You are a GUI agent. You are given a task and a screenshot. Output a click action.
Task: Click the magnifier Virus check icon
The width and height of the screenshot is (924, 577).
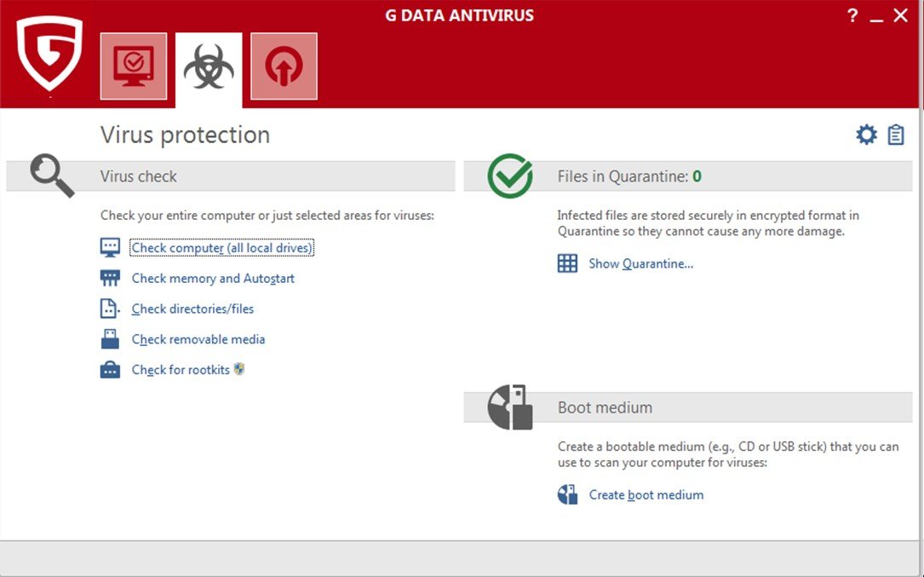[52, 176]
